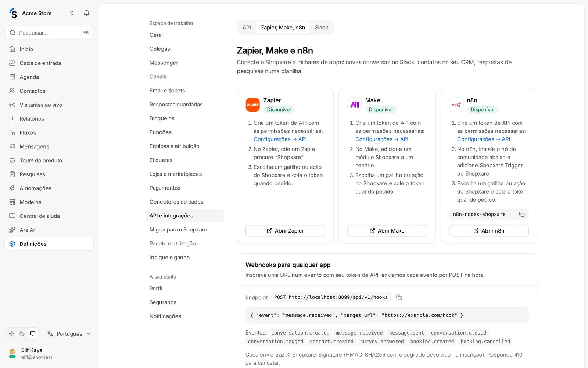Image resolution: width=588 pixels, height=368 pixels.
Task: Open Conectores de dados settings
Action: [x=184, y=202]
